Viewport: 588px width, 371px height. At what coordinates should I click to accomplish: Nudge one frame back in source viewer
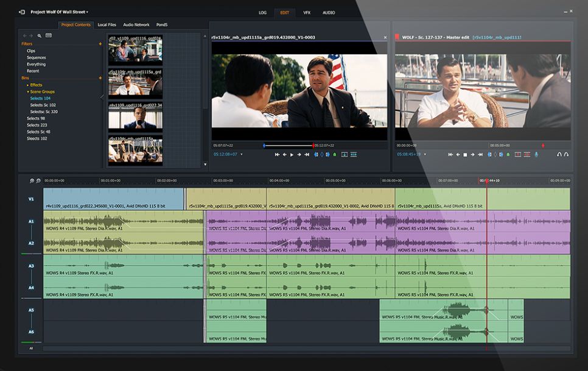285,155
